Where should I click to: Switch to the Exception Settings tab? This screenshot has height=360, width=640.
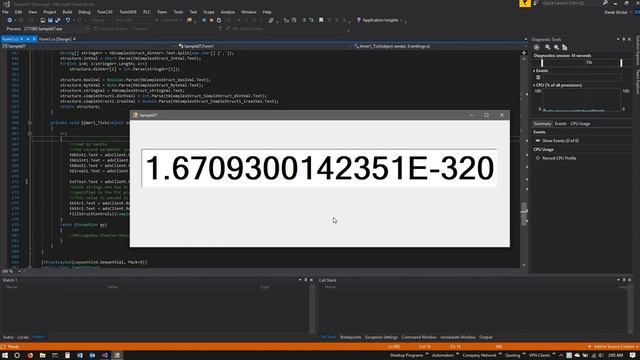click(381, 338)
